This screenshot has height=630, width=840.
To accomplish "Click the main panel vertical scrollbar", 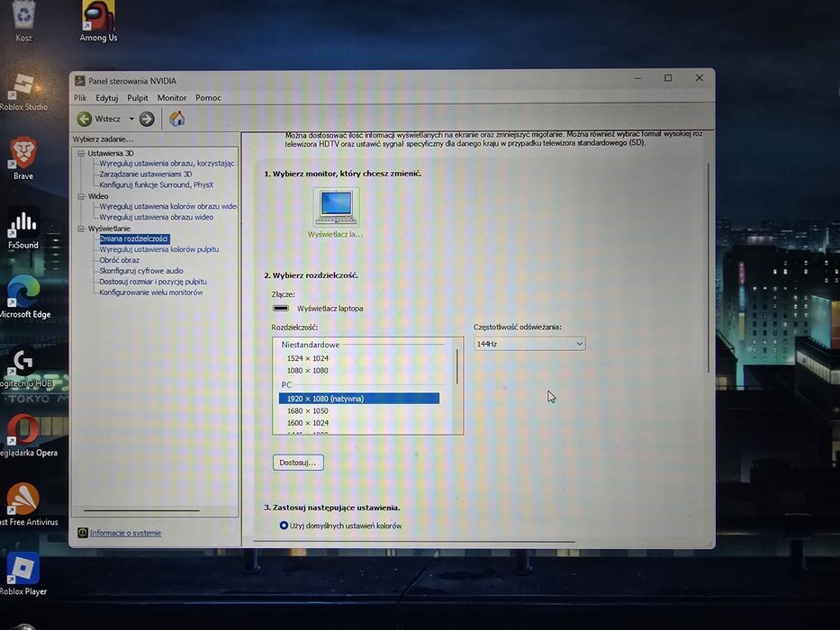I will point(709,268).
